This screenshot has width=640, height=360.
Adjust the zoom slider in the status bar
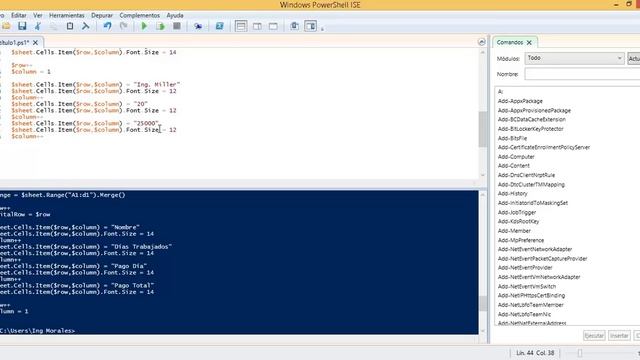click(580, 353)
